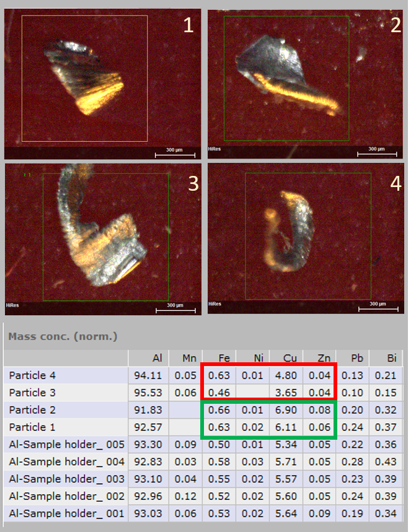Image resolution: width=416 pixels, height=532 pixels.
Task: Select row Al-Sample holder_ 005
Action: tap(67, 445)
